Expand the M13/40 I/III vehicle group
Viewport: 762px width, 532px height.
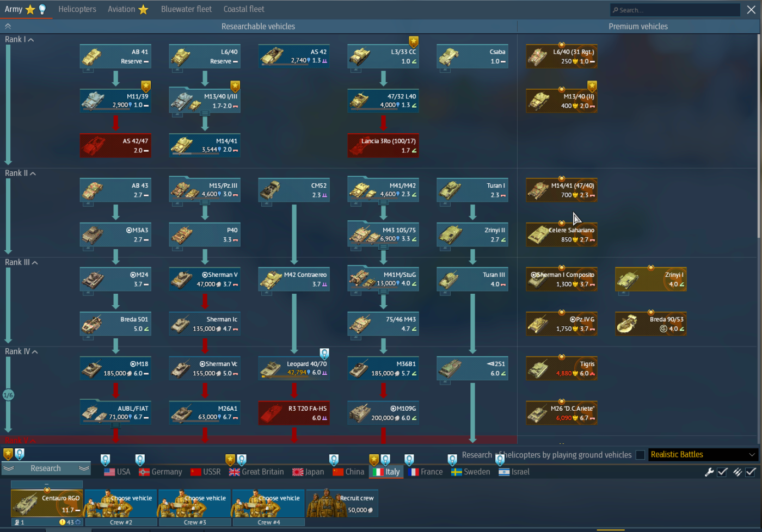click(205, 113)
